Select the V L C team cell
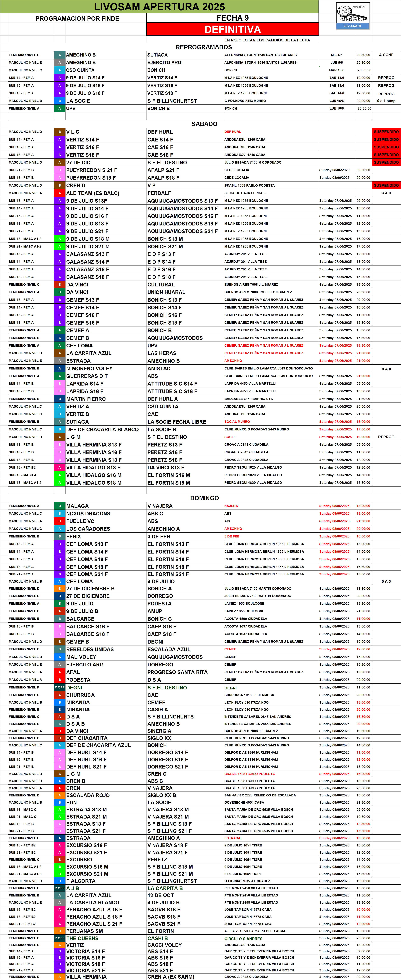This screenshot has height=980, width=401. click(106, 132)
